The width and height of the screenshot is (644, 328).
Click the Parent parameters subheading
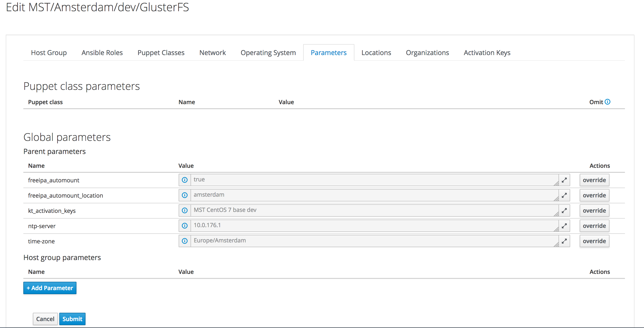point(55,151)
